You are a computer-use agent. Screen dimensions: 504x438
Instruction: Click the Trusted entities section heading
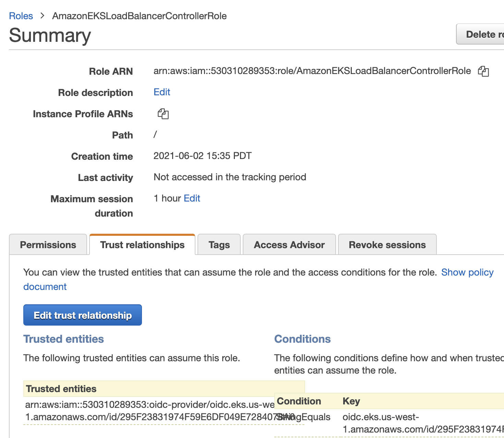[63, 339]
